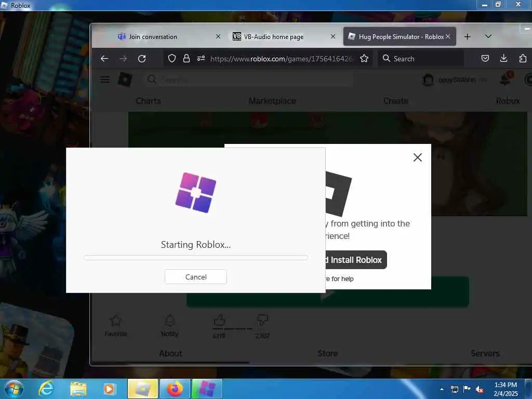Screen dimensions: 532x399
Task: Open the Robux page
Action: (508, 101)
